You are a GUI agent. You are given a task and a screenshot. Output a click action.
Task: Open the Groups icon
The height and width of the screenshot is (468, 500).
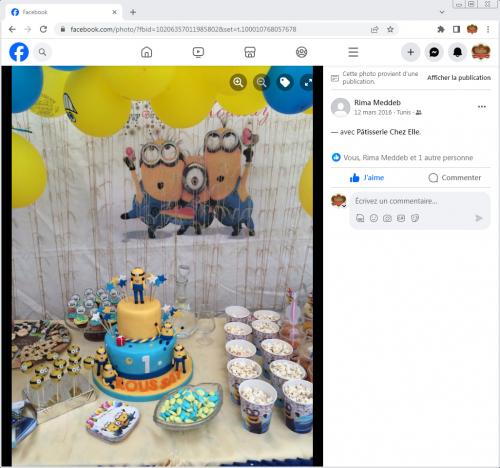click(x=302, y=52)
